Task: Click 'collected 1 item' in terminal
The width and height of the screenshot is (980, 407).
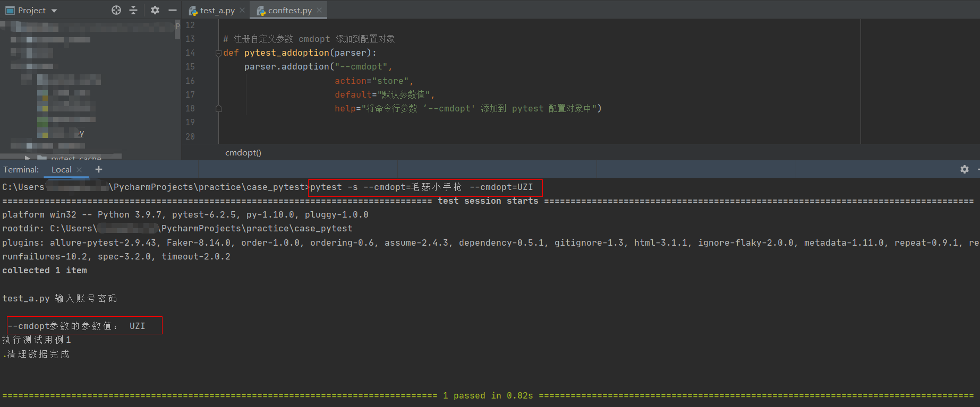Action: tap(45, 271)
